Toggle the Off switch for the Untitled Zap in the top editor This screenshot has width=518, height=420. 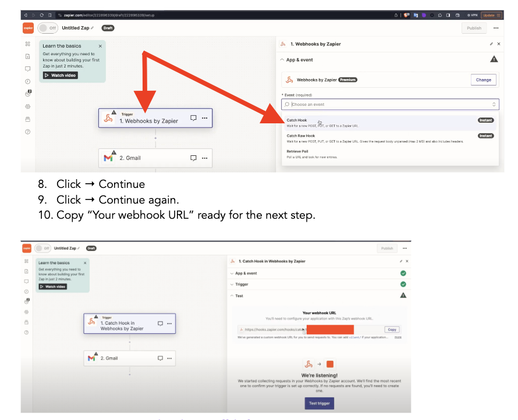[47, 28]
